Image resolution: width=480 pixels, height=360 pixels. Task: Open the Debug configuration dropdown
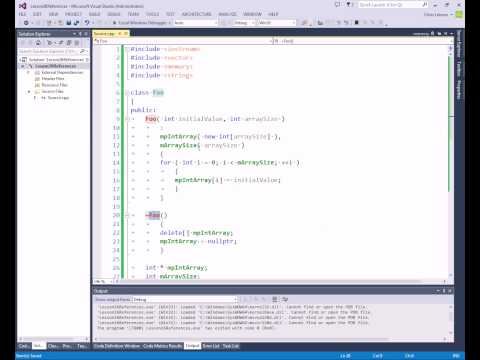click(x=245, y=23)
